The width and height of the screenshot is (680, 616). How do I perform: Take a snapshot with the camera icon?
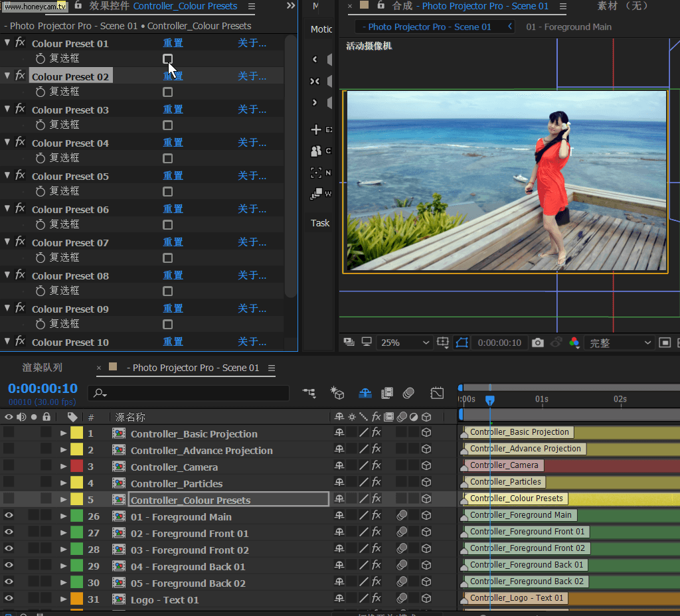click(x=538, y=343)
